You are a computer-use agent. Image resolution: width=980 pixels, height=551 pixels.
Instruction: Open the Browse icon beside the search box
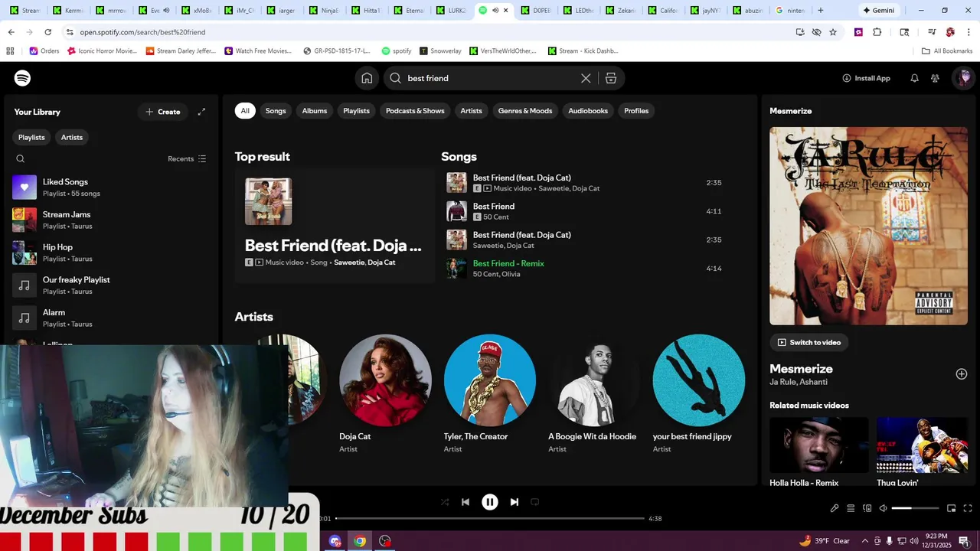pyautogui.click(x=611, y=78)
